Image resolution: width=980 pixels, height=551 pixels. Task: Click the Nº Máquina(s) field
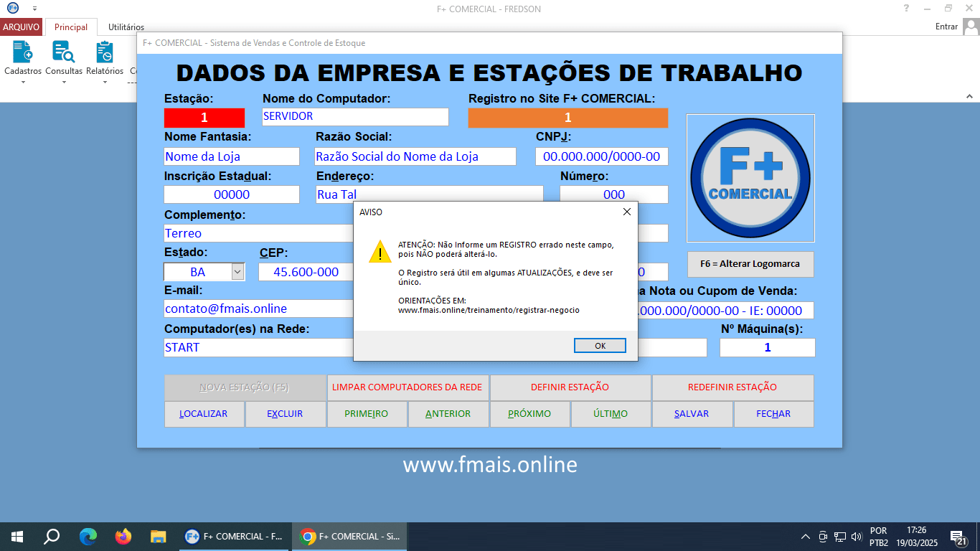(x=768, y=347)
